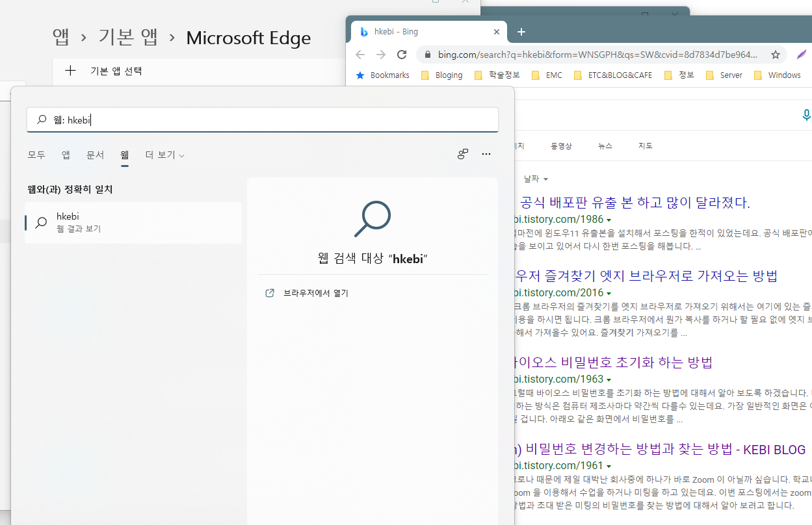Viewport: 812px width, 525px height.
Task: Click the browser refresh icon
Action: tap(401, 55)
